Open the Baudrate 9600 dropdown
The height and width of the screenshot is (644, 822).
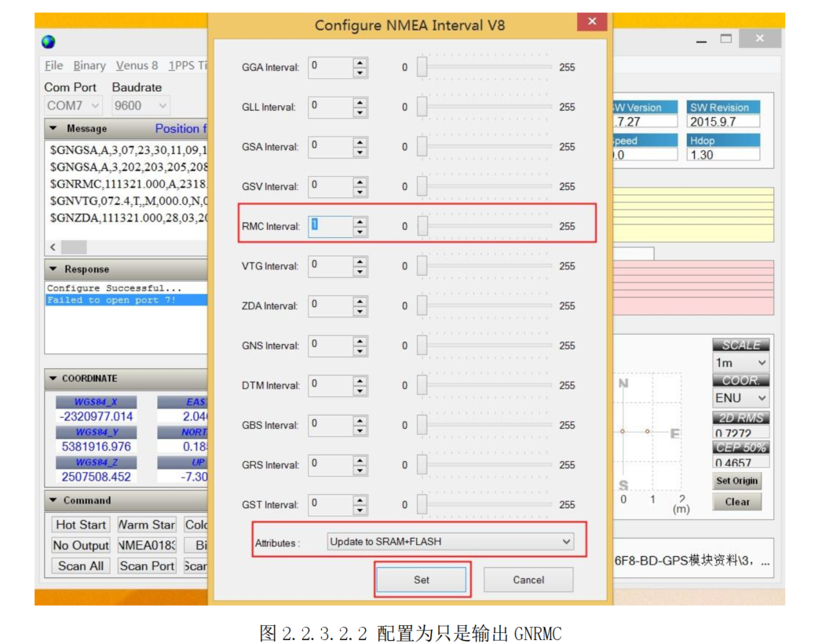click(x=141, y=106)
